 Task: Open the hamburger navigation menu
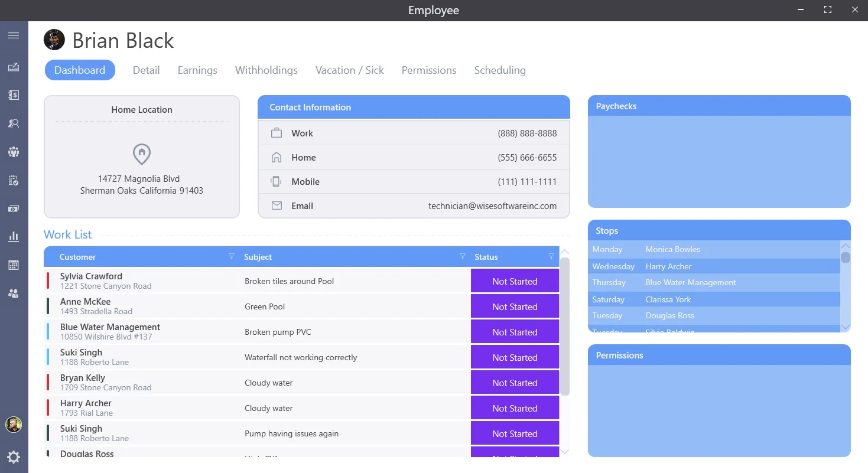[14, 35]
